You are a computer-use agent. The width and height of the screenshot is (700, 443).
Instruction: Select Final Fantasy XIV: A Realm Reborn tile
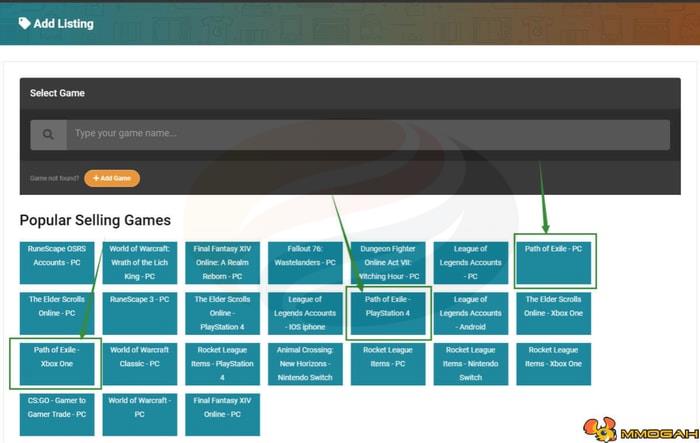[222, 262]
